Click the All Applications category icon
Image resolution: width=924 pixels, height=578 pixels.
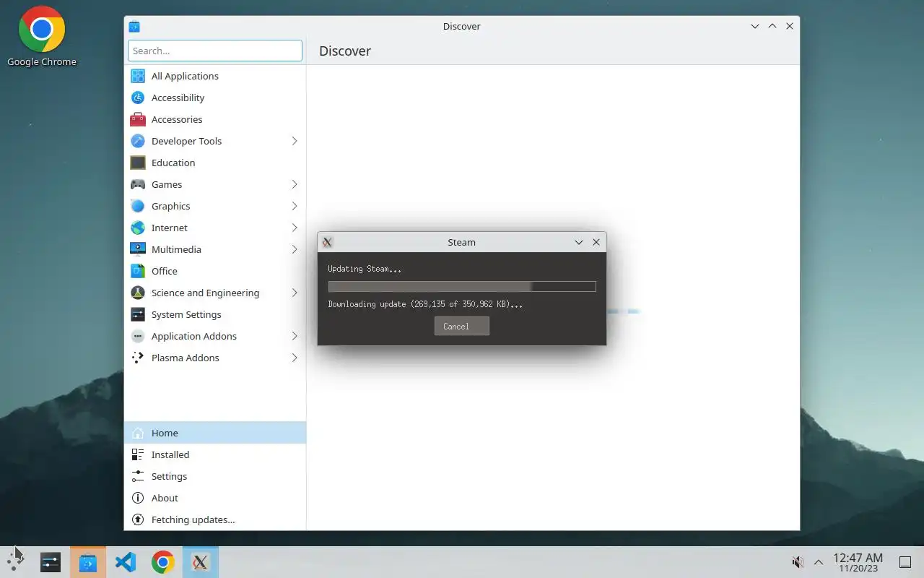click(x=138, y=76)
